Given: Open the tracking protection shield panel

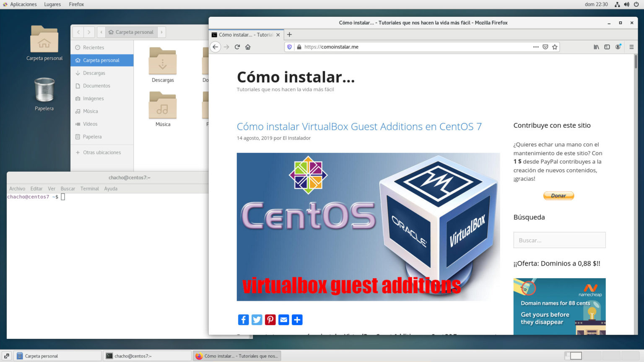Looking at the screenshot, I should click(x=289, y=47).
